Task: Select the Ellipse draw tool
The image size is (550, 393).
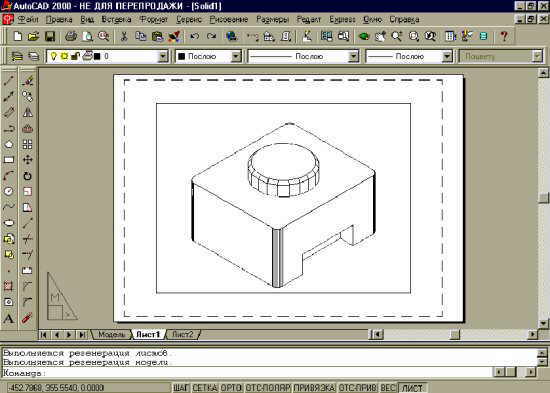Action: [9, 223]
